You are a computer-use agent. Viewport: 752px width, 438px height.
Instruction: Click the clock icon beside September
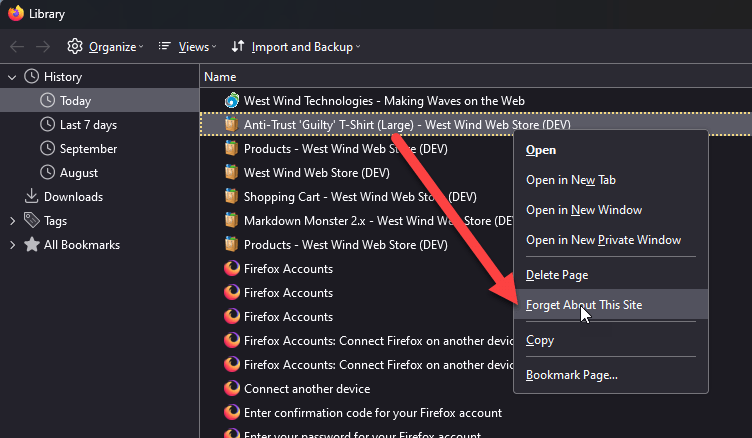coord(47,148)
